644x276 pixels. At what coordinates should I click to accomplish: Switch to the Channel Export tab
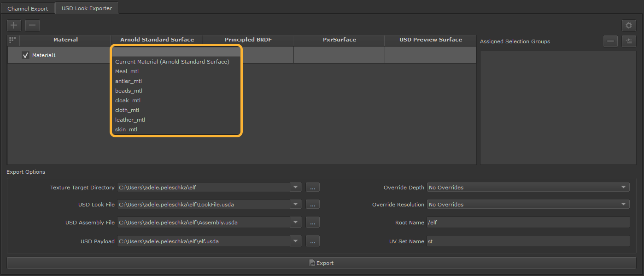click(28, 9)
